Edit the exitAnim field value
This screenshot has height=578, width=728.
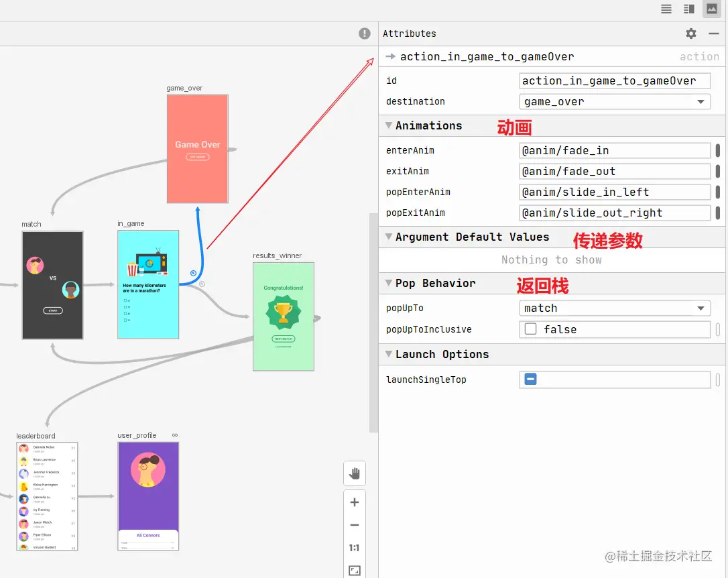tap(614, 171)
